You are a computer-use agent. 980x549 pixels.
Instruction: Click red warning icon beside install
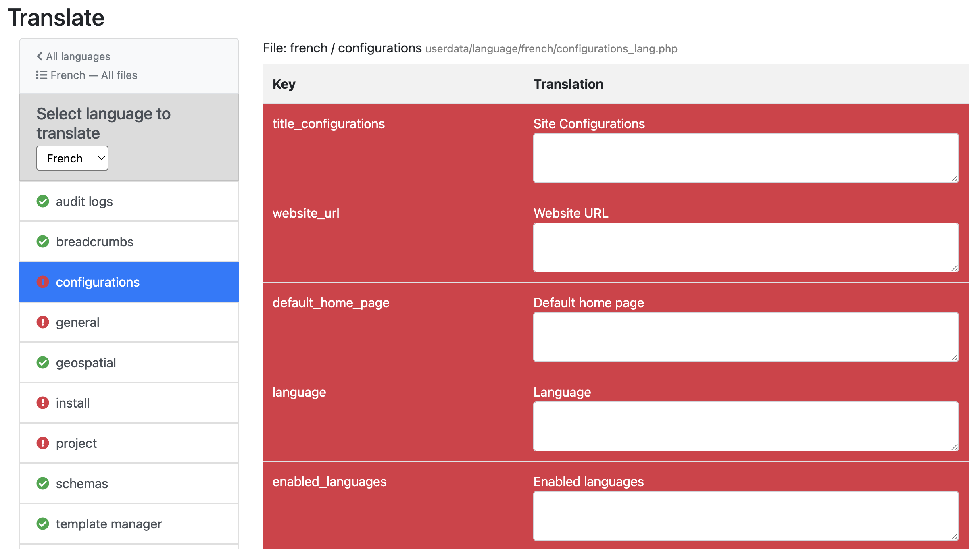(x=43, y=403)
